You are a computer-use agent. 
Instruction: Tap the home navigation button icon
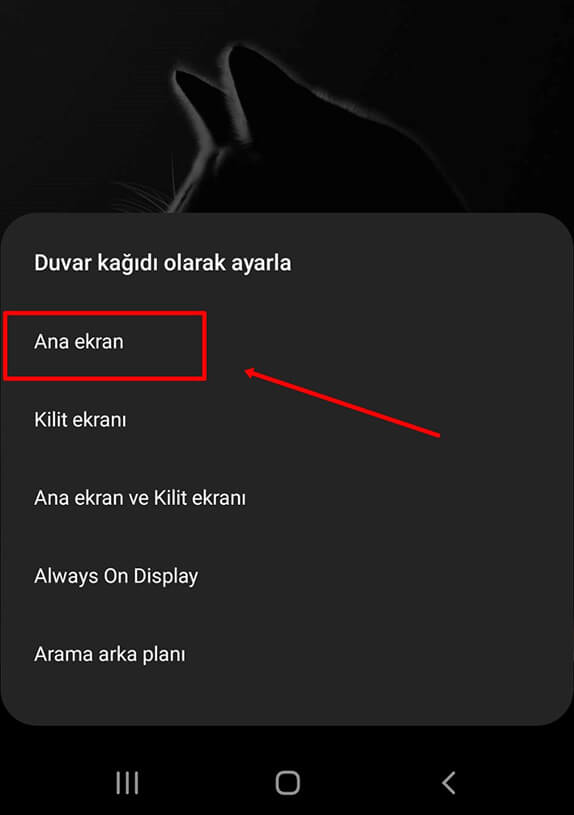[x=288, y=783]
